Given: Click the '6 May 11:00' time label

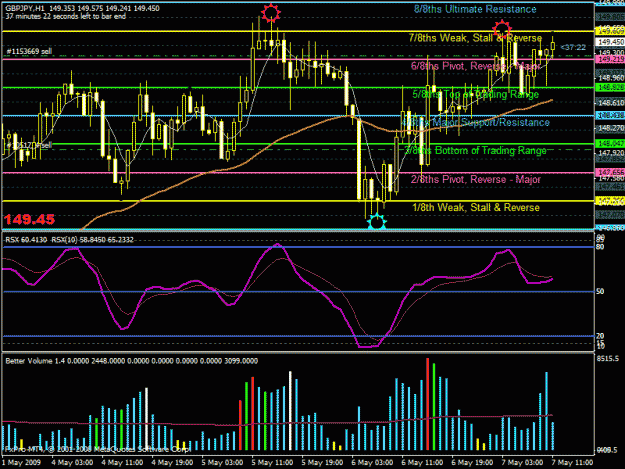Looking at the screenshot, I should (x=422, y=463).
